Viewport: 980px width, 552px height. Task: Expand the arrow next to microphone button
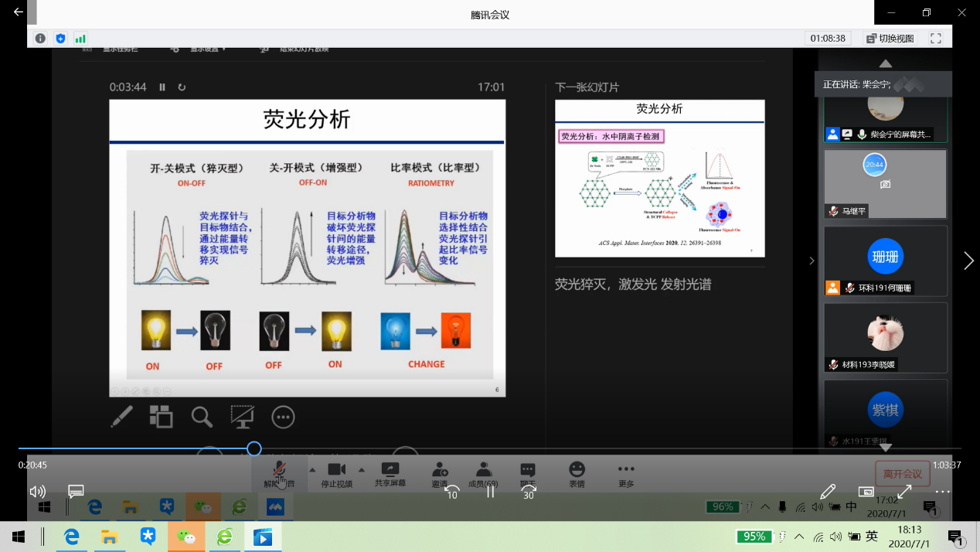(312, 470)
